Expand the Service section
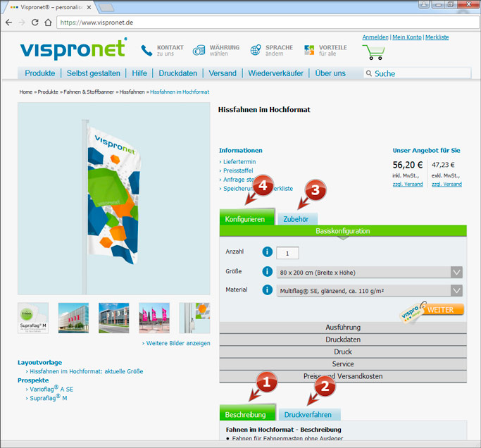Screen dimensions: 481x448 [343, 364]
